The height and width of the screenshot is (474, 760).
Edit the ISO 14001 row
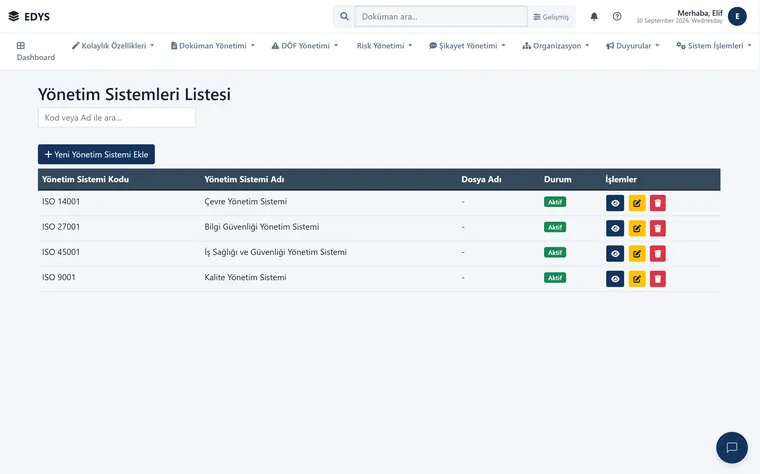(x=637, y=203)
